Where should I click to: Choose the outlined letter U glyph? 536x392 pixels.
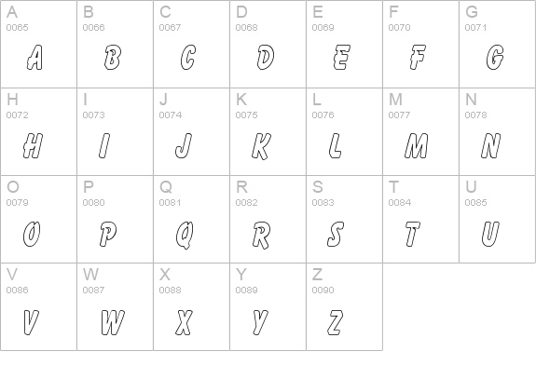tap(490, 234)
